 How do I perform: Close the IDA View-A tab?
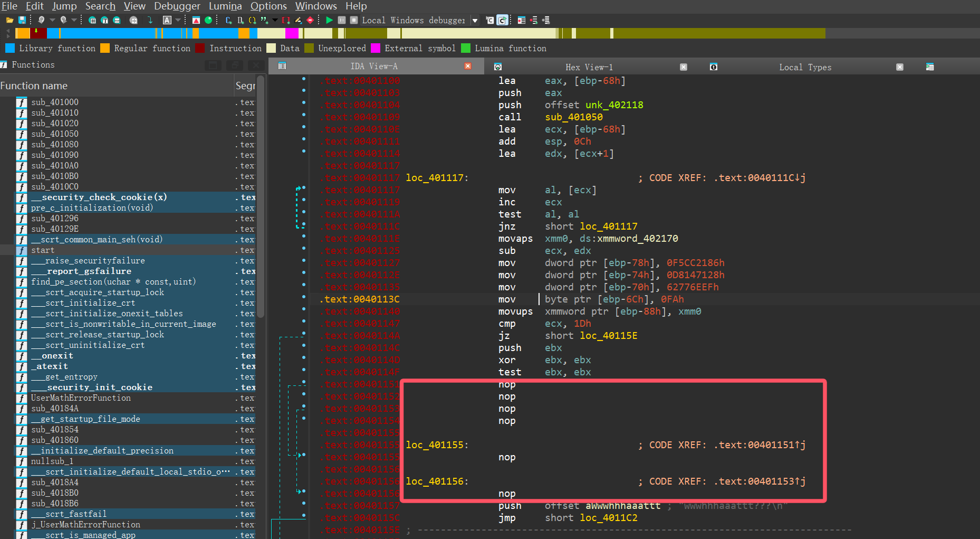point(467,66)
